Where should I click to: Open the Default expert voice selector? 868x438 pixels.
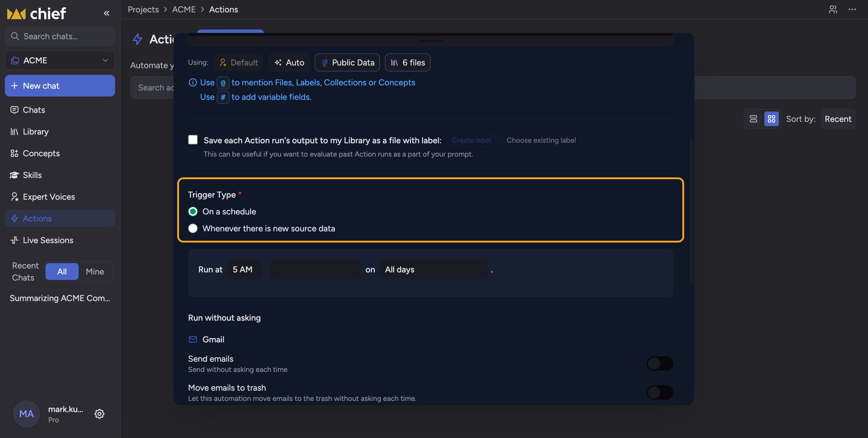click(x=239, y=62)
